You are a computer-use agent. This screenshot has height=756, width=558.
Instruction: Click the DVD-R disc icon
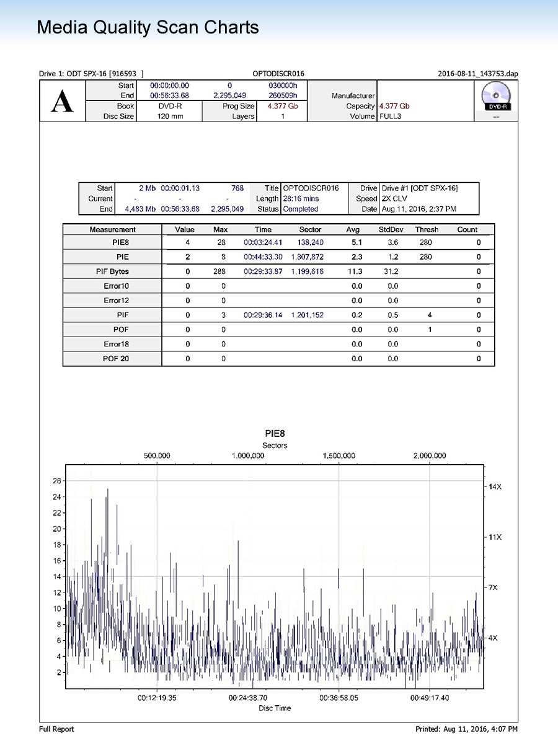click(495, 97)
